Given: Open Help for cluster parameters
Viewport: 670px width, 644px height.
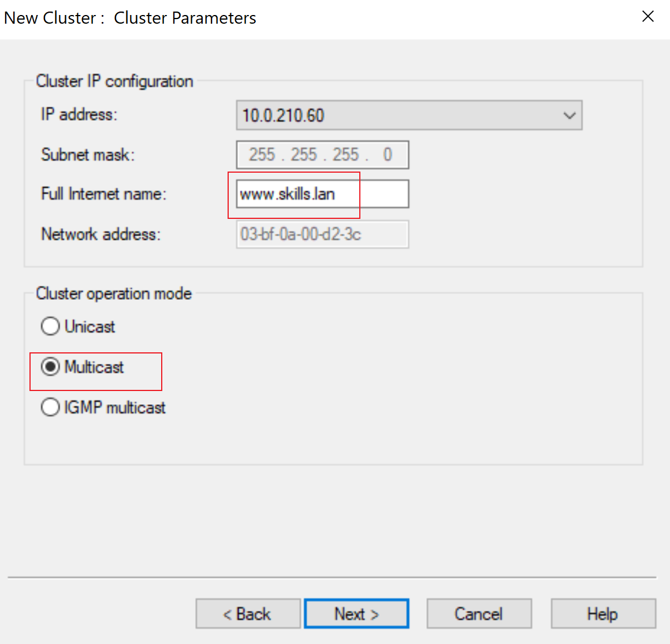Looking at the screenshot, I should [x=604, y=613].
